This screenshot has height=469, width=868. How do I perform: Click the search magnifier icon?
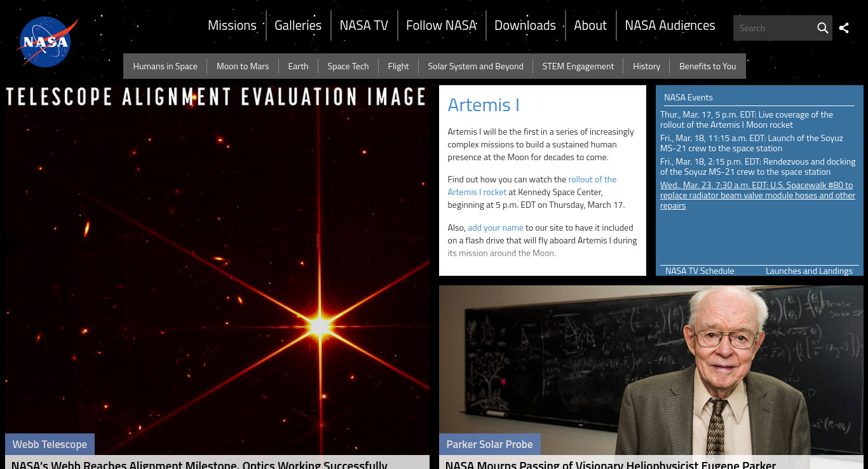(822, 28)
